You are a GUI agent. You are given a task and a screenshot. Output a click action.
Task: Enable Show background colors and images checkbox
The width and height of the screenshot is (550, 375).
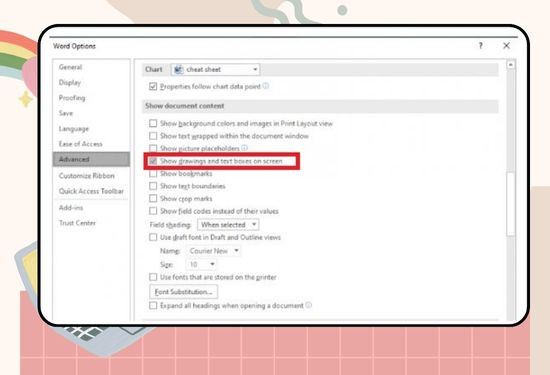tap(153, 123)
